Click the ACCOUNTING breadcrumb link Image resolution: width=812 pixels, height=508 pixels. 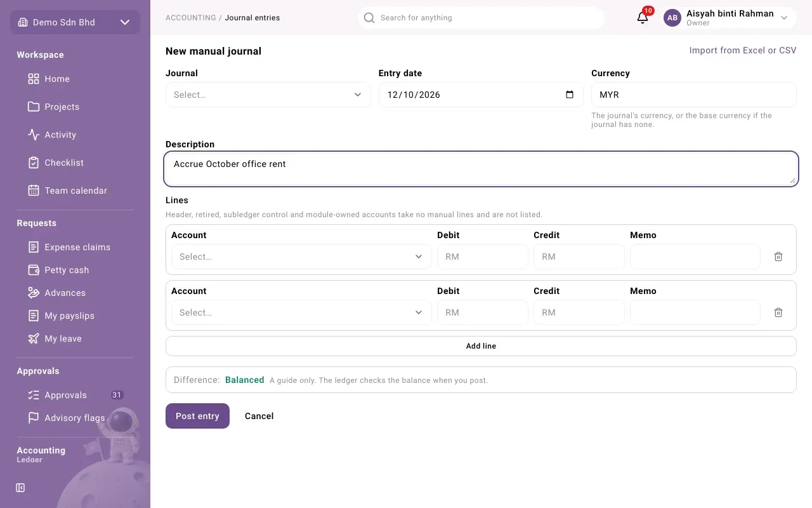(191, 18)
